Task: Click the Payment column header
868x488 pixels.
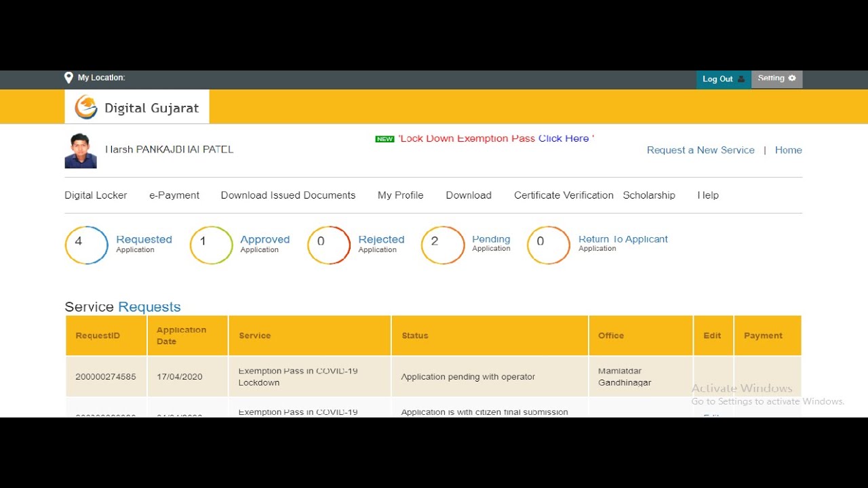Action: pos(768,335)
